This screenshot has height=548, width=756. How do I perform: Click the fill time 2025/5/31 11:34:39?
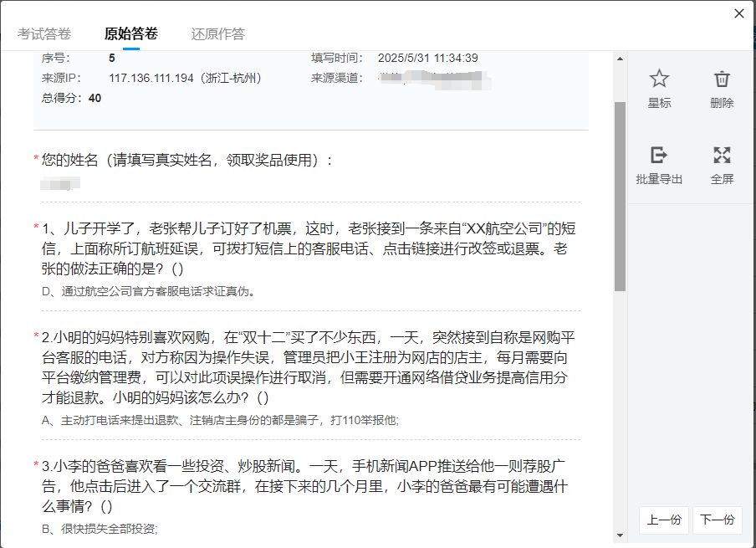click(x=427, y=58)
